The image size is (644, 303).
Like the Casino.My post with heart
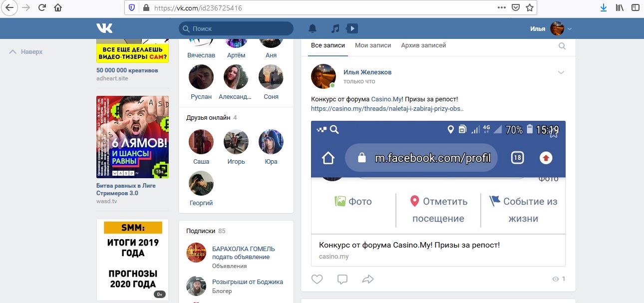click(x=317, y=279)
